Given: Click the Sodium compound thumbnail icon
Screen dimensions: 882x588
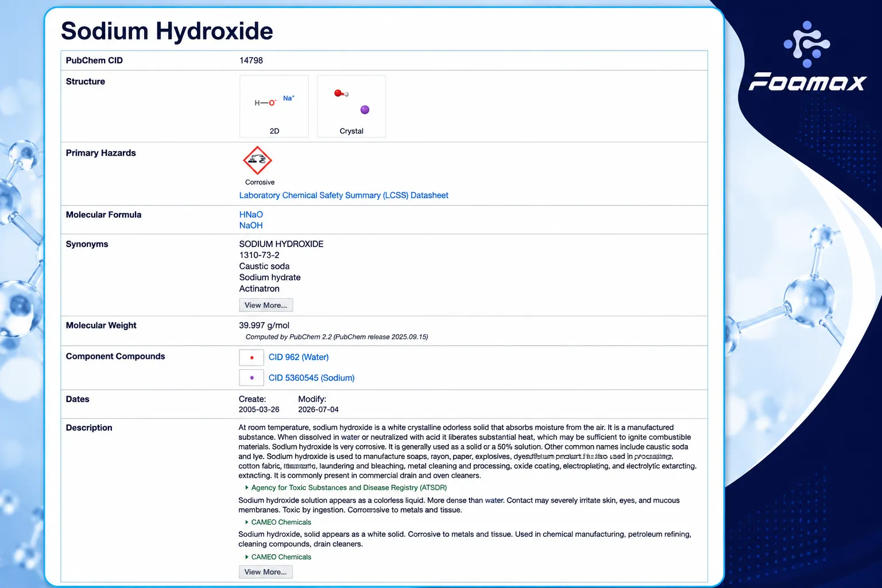Looking at the screenshot, I should point(252,378).
